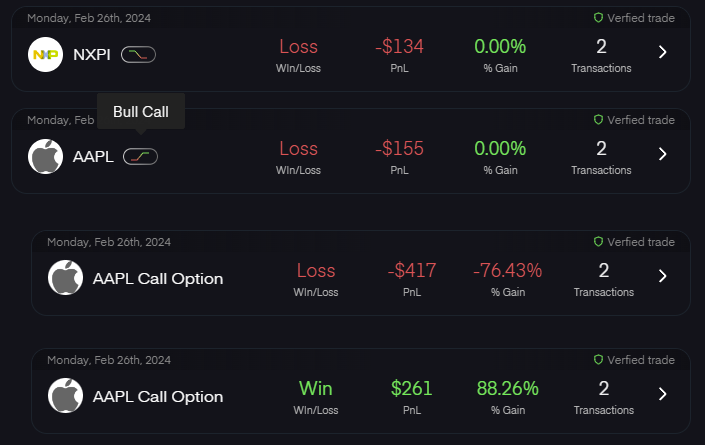
Task: Click the Bull Call tooltip label
Action: coord(140,112)
